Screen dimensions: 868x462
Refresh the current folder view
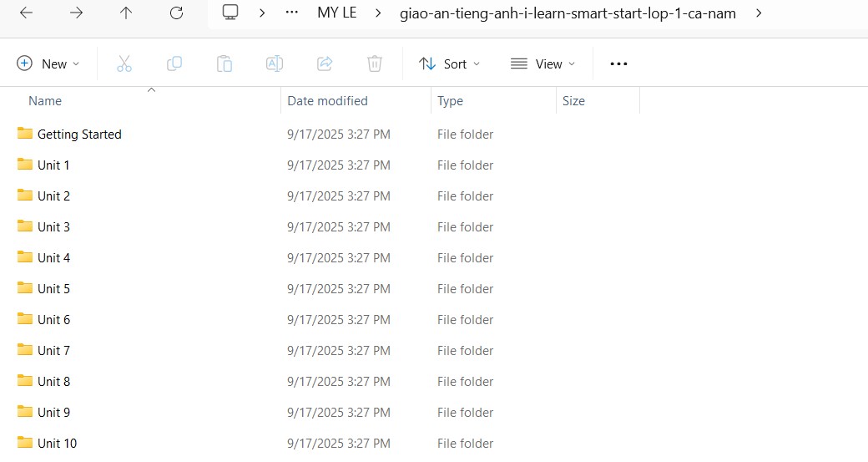(x=176, y=13)
